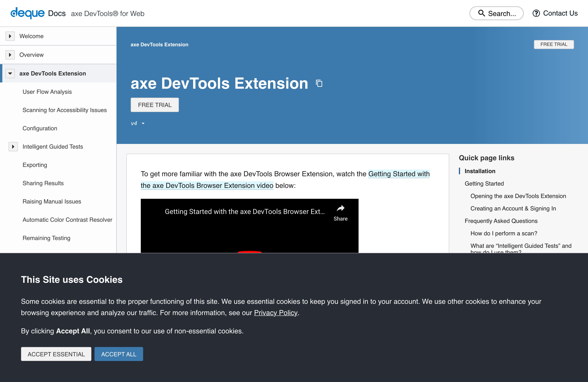Expand the Intelligent Guided Tests section
Screen dimensions: 588x382
13,146
